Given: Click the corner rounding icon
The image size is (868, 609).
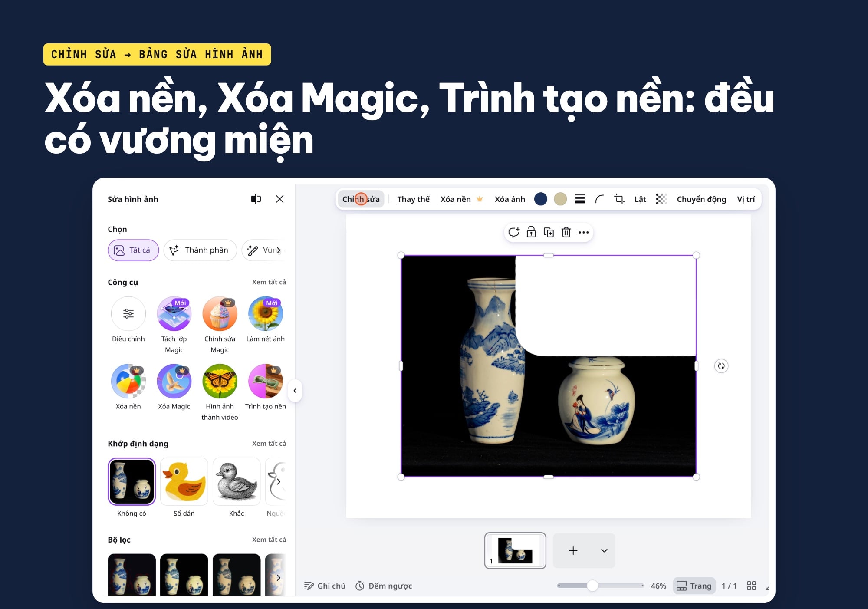Looking at the screenshot, I should [x=599, y=199].
